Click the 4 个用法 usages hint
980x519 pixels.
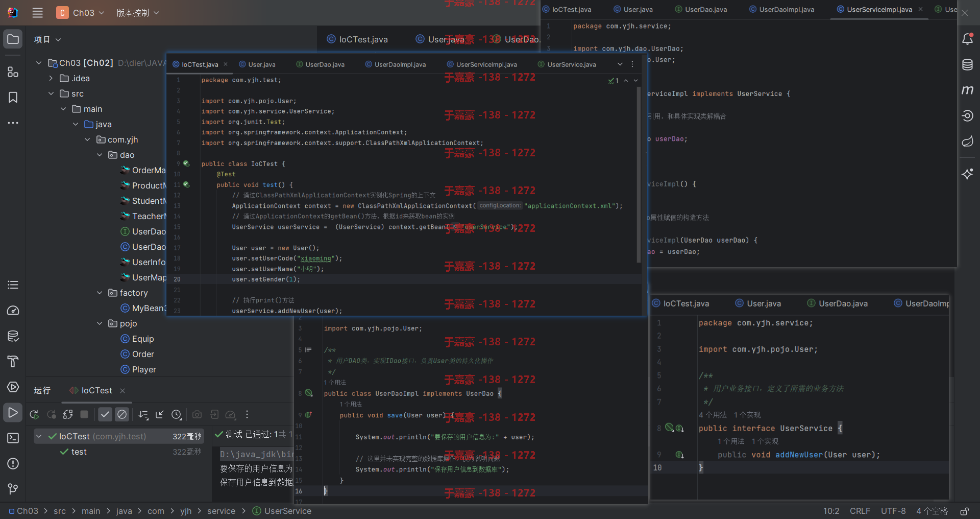click(713, 415)
